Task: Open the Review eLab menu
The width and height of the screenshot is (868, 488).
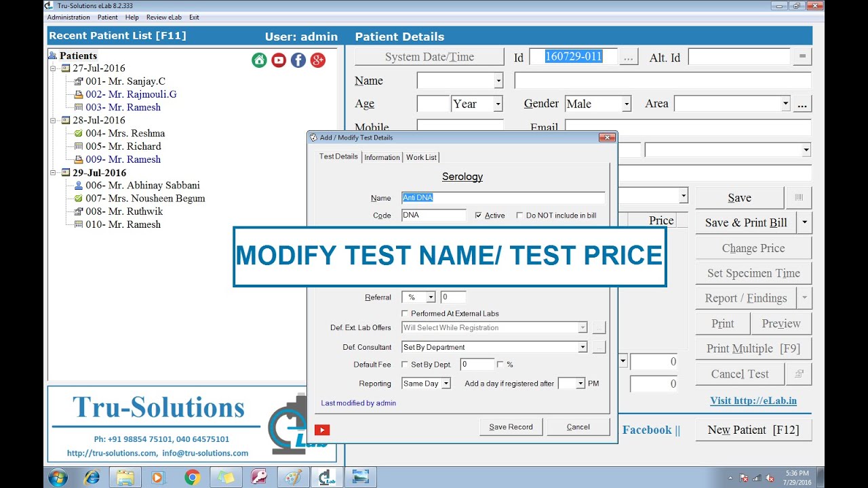Action: tap(163, 17)
